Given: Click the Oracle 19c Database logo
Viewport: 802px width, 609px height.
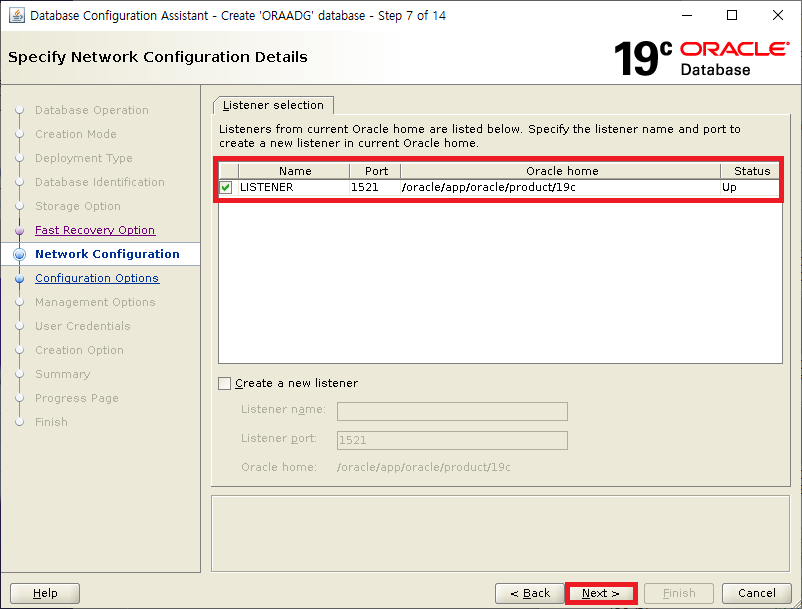Looking at the screenshot, I should 701,59.
